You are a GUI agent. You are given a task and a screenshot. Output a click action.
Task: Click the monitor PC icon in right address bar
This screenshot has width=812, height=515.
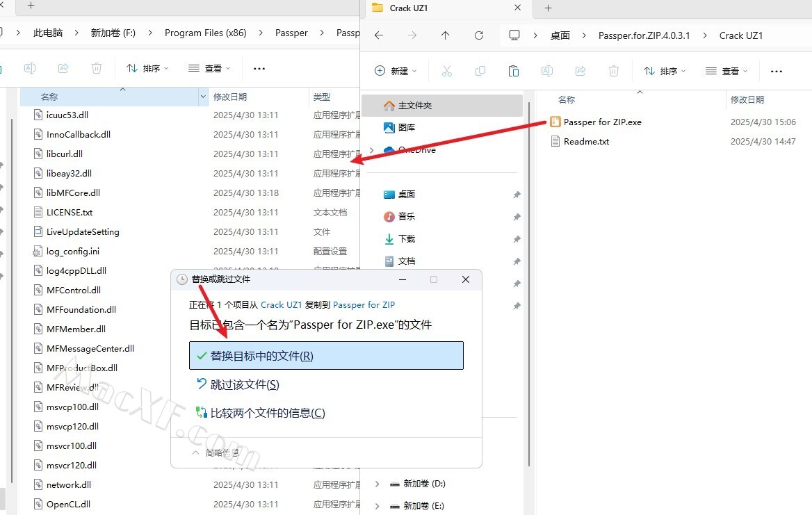coord(514,35)
